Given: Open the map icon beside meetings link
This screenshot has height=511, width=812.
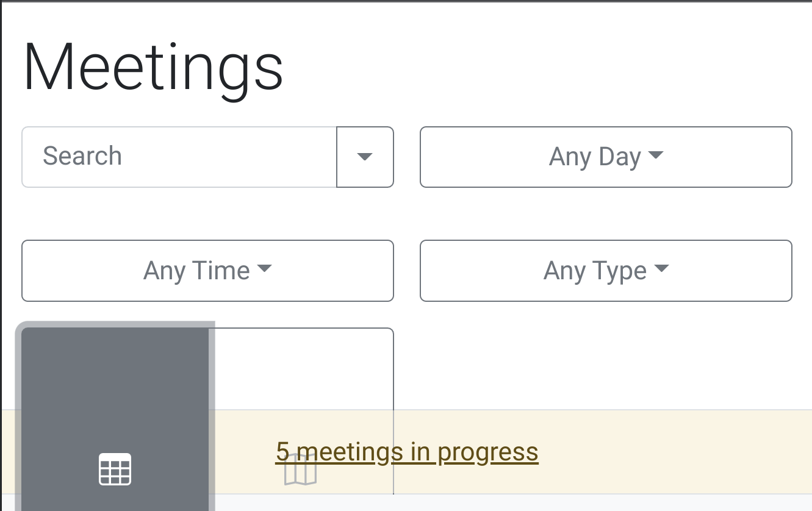Looking at the screenshot, I should coord(300,470).
